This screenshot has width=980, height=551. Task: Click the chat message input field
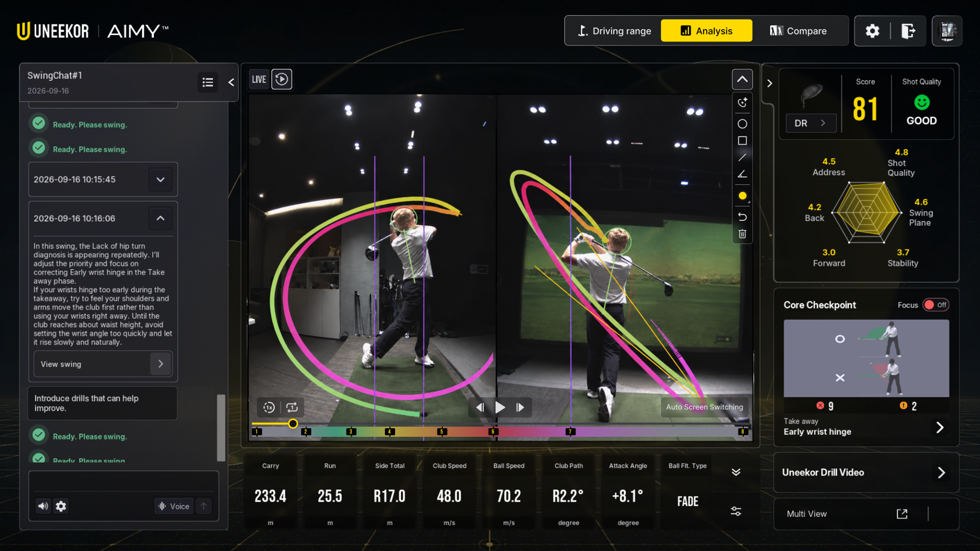pos(123,482)
